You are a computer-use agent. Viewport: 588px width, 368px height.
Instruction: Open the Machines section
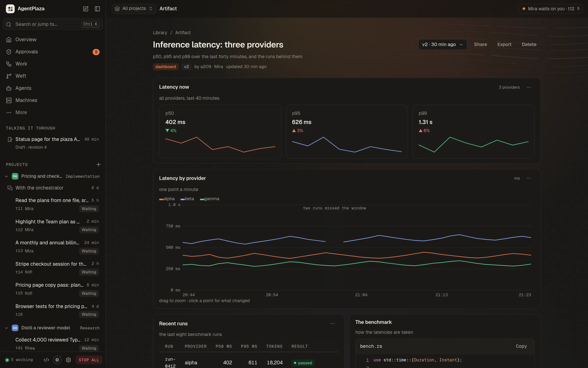click(53, 100)
